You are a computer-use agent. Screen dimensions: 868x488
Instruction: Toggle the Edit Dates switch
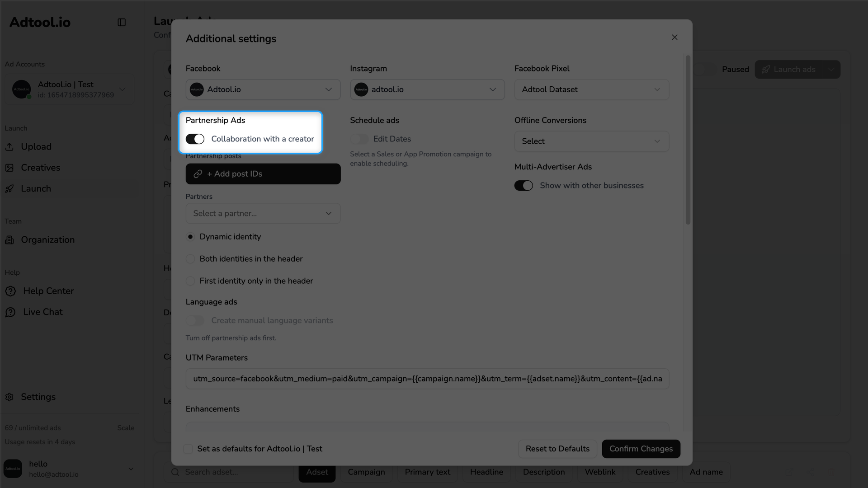click(359, 139)
